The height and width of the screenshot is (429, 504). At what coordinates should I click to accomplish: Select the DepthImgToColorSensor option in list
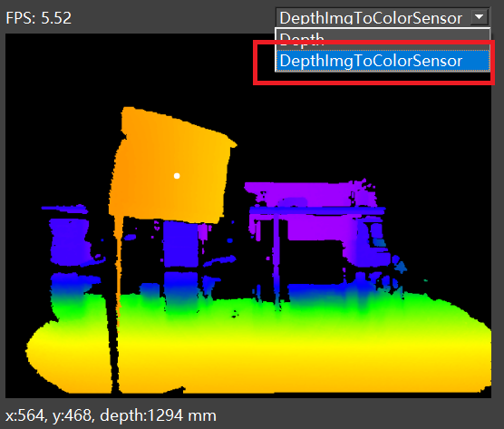[383, 61]
